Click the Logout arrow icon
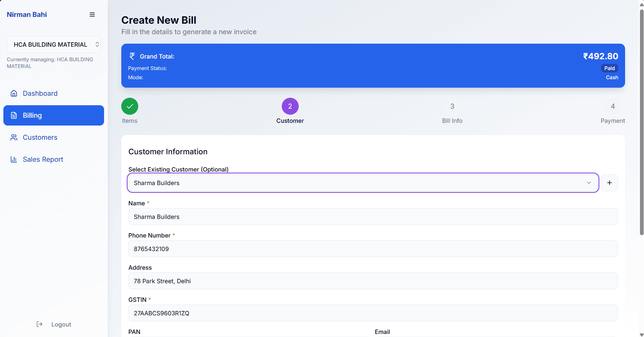Viewport: 644px width, 337px height. (40, 324)
